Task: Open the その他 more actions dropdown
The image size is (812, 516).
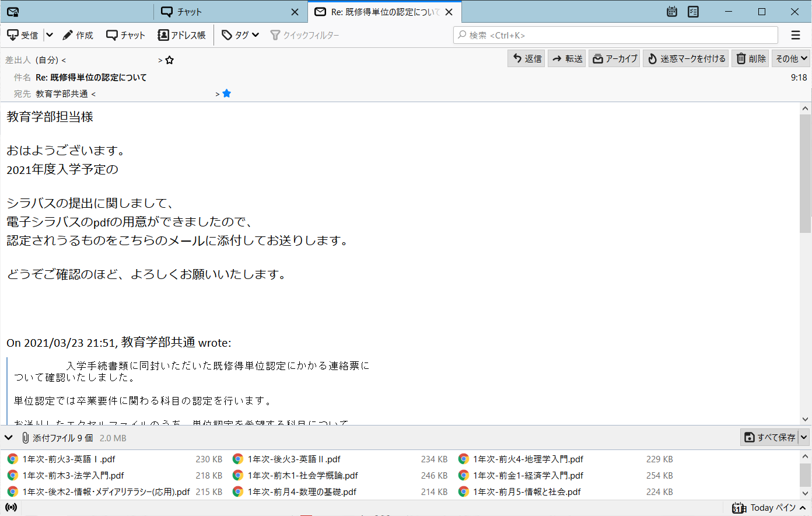Action: click(x=791, y=59)
